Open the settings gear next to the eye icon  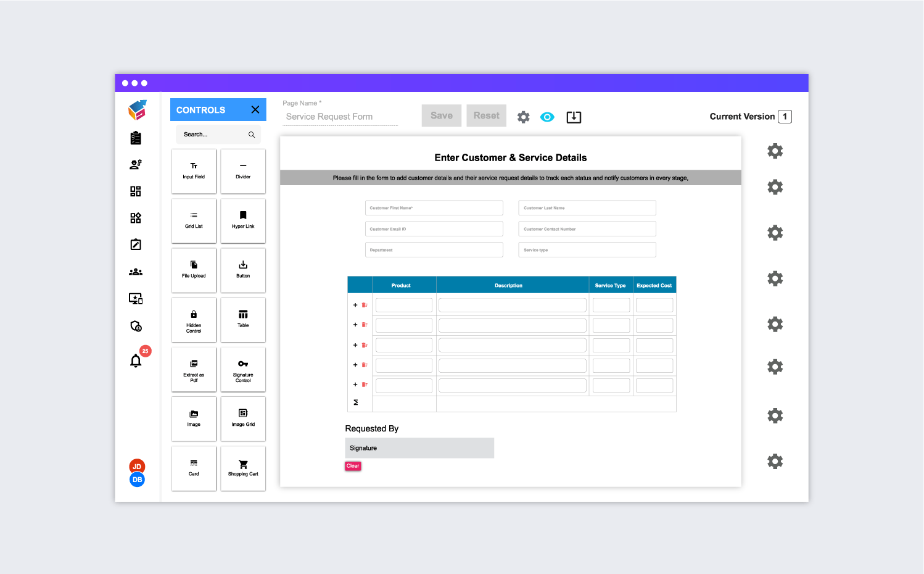(x=523, y=116)
